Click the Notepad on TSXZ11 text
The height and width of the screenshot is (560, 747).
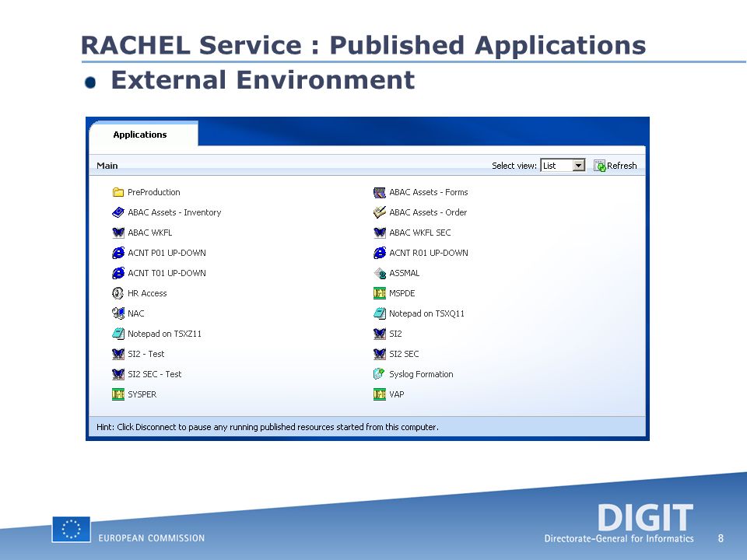click(x=164, y=334)
